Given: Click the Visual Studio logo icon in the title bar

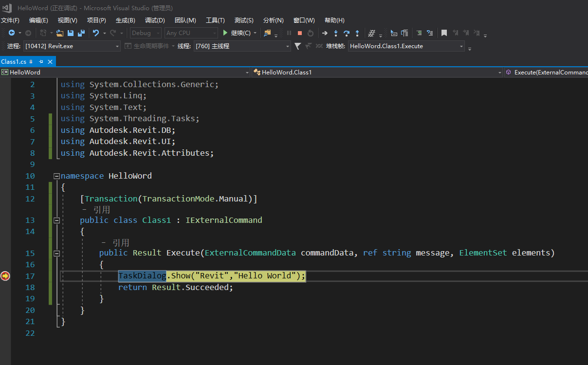Looking at the screenshot, I should 7,8.
